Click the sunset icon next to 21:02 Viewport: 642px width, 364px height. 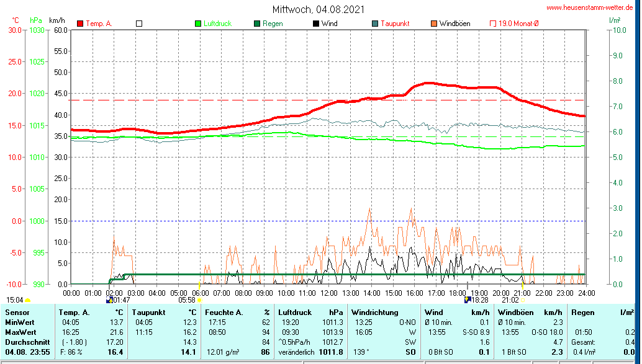[523, 300]
